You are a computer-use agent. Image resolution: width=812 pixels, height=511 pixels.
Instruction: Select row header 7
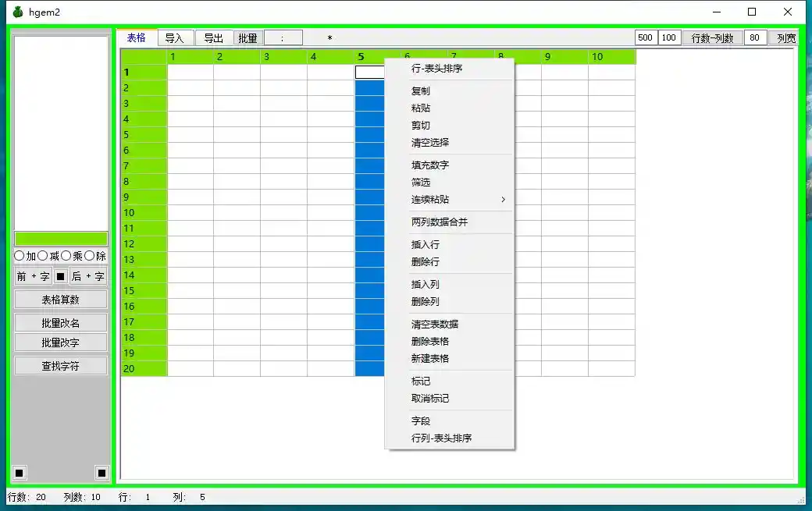(144, 166)
